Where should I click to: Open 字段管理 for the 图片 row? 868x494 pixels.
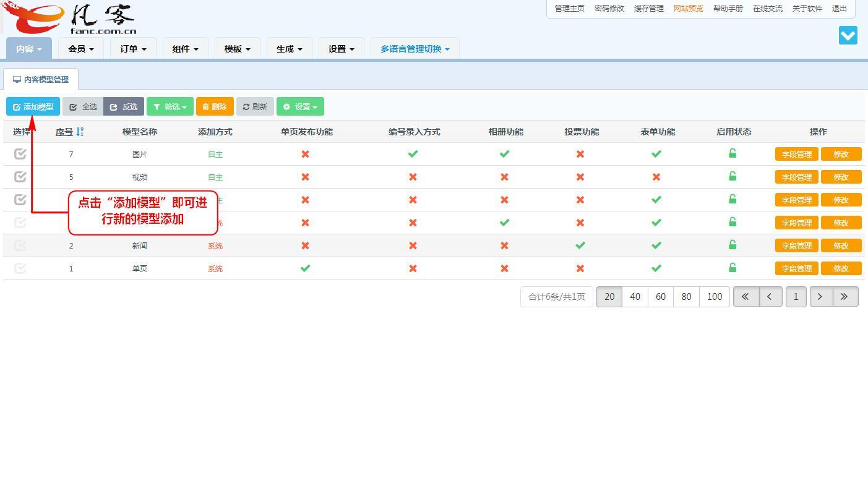click(x=796, y=154)
